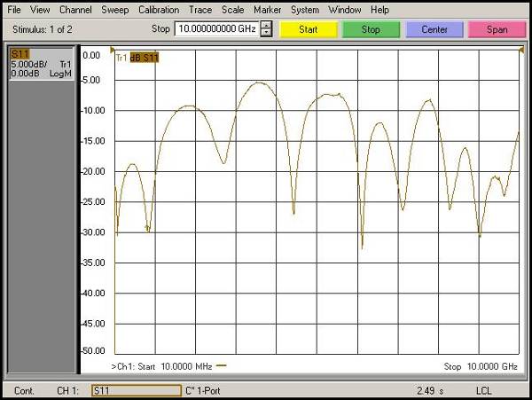Click the C* 1-Port calibration status
This screenshot has width=532, height=400.
(x=204, y=390)
